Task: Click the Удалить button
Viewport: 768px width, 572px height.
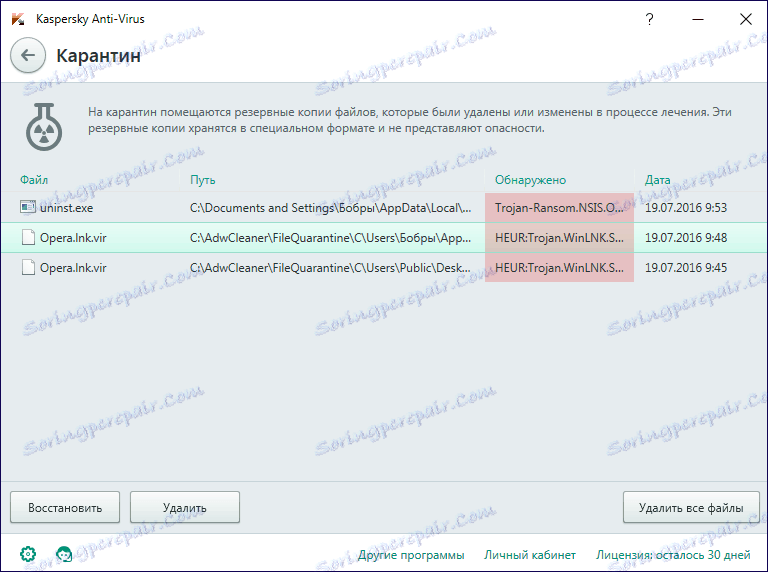Action: (x=185, y=507)
